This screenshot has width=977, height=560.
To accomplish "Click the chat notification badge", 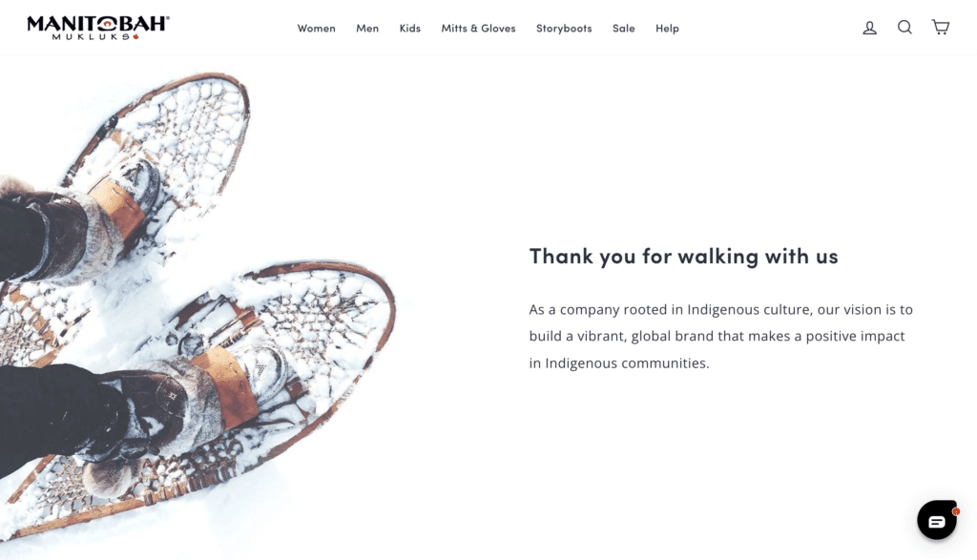I will pyautogui.click(x=956, y=511).
